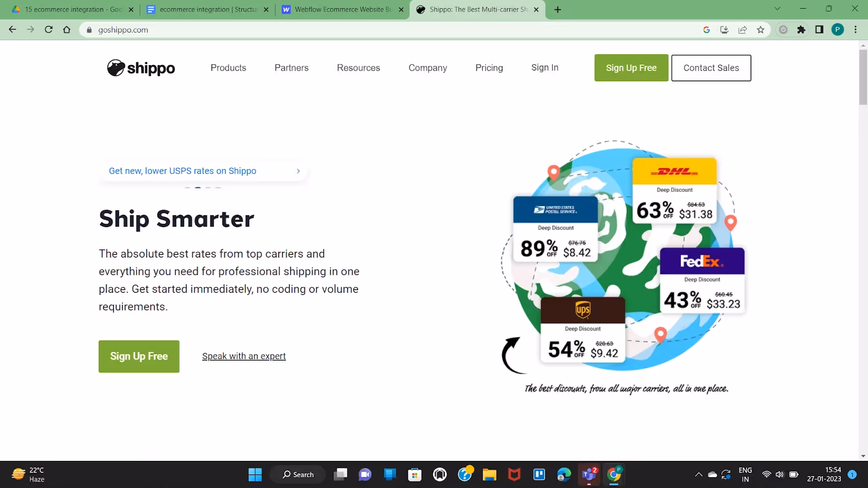Go forward in browser history

click(x=30, y=30)
